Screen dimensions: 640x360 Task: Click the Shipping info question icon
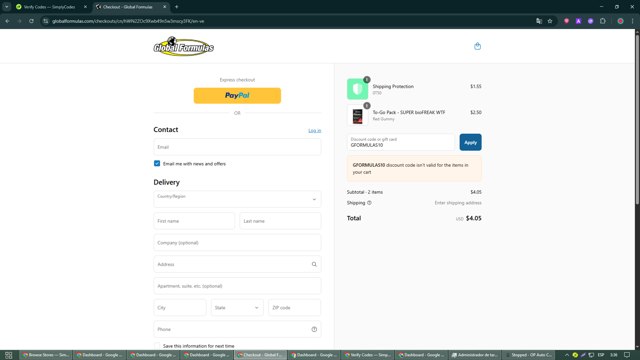369,203
